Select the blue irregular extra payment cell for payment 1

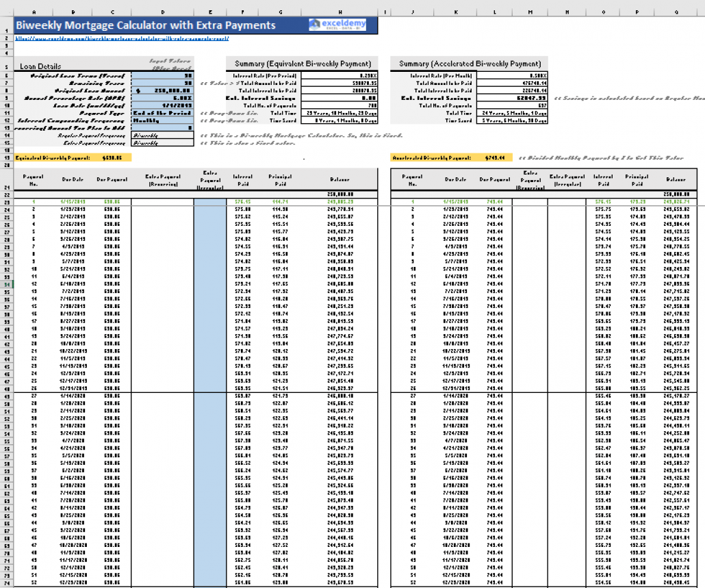point(210,202)
